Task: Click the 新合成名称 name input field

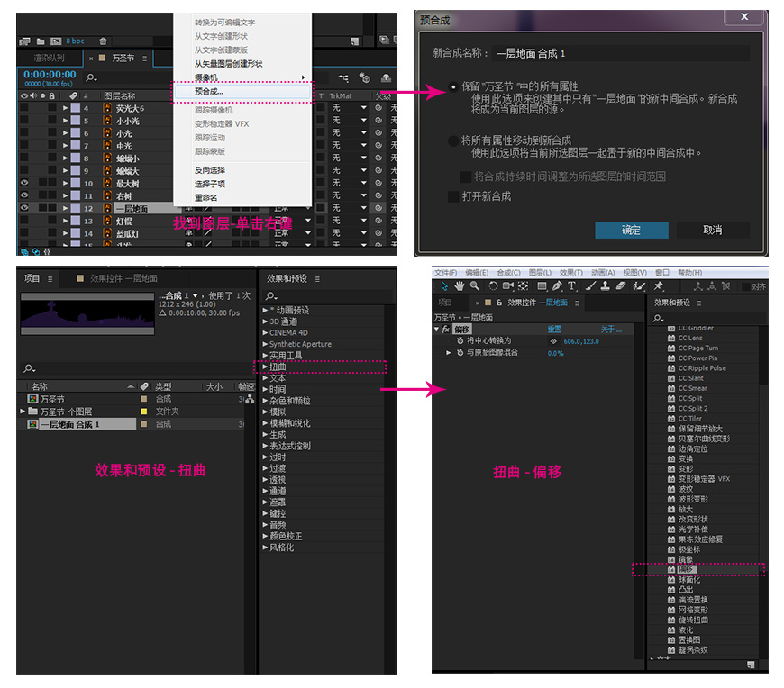Action: pyautogui.click(x=621, y=53)
